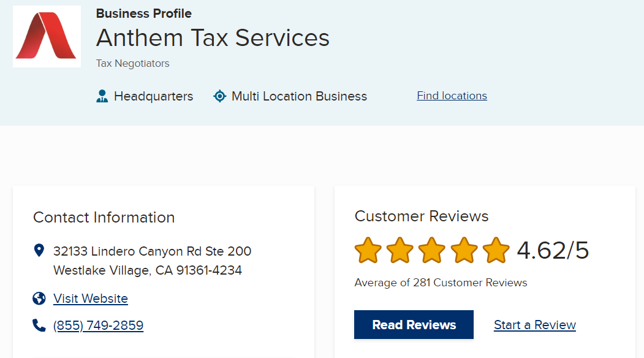644x358 pixels.
Task: Click the third star in the rating row
Action: click(433, 250)
